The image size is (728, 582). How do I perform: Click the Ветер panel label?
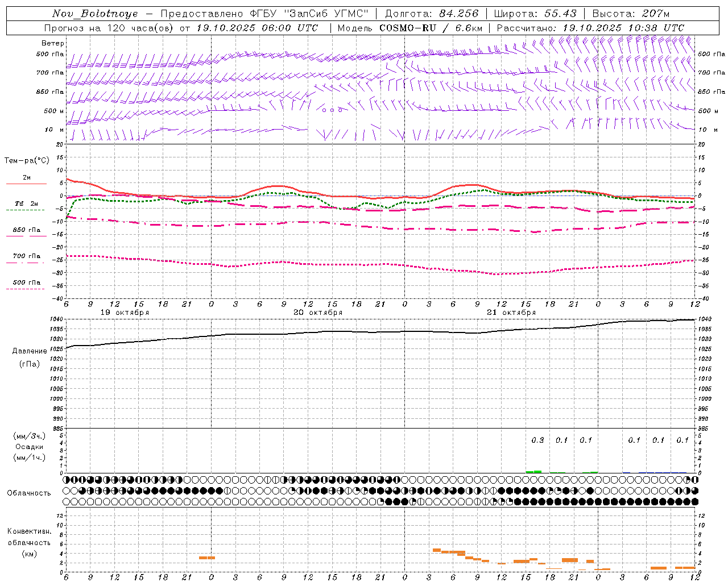(53, 43)
